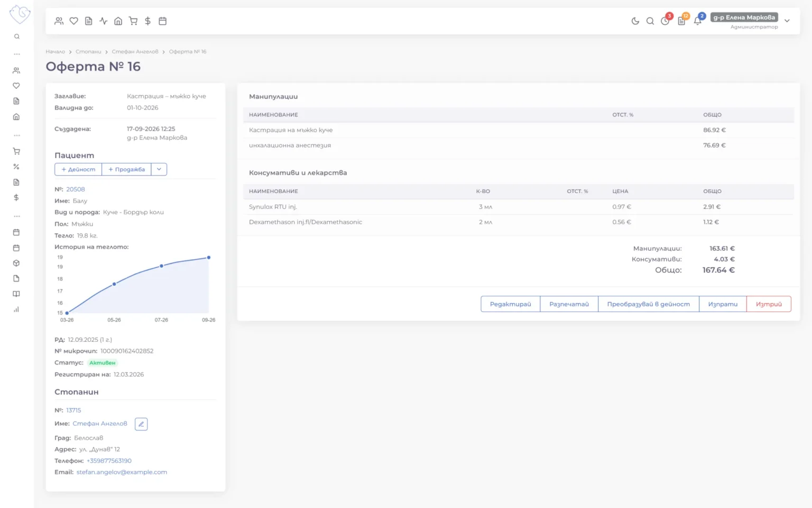Click the green Активен status badge
This screenshot has height=508, width=812.
102,363
